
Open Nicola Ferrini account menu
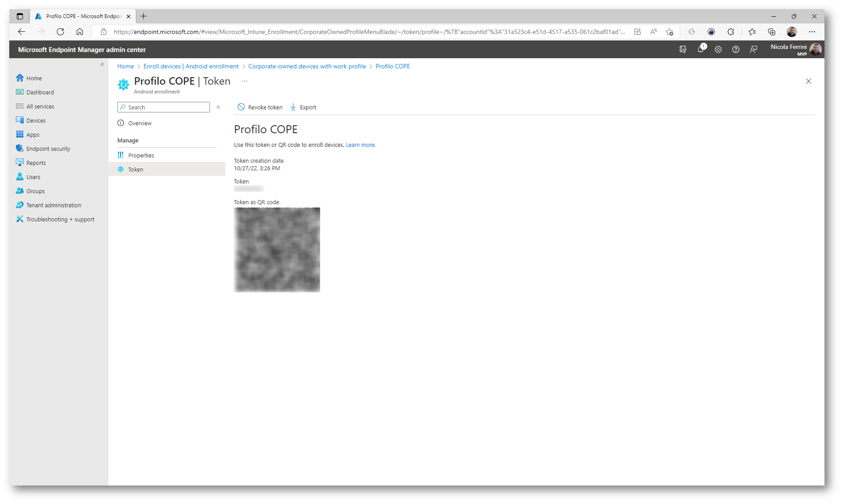coord(796,49)
